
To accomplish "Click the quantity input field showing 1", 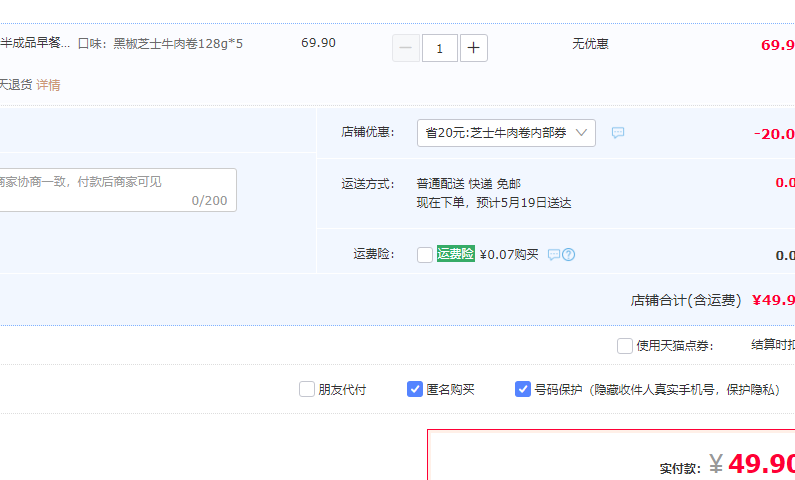I will pos(440,48).
